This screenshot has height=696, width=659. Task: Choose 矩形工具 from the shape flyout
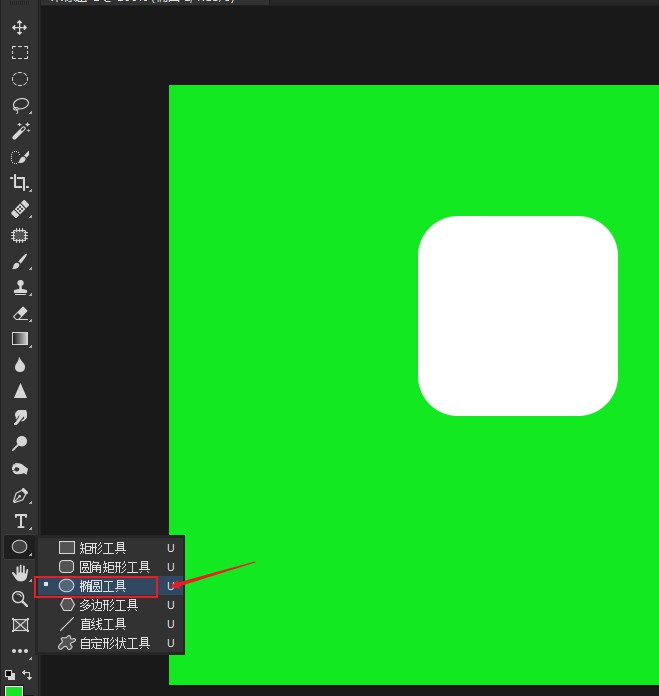point(102,548)
